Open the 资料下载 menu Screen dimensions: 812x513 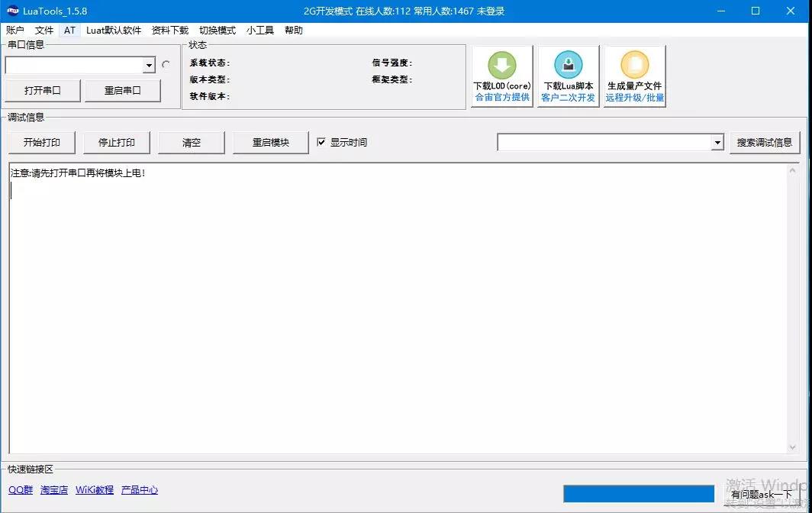(170, 30)
